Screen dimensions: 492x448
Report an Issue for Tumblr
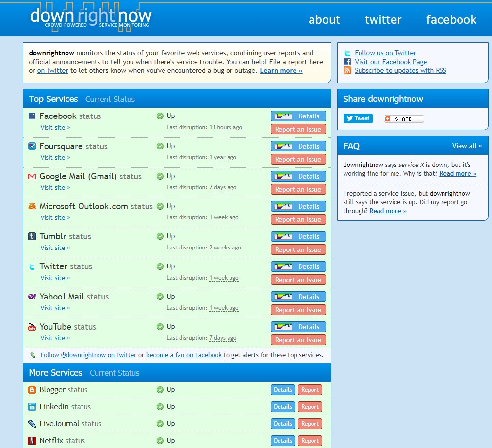pyautogui.click(x=298, y=250)
